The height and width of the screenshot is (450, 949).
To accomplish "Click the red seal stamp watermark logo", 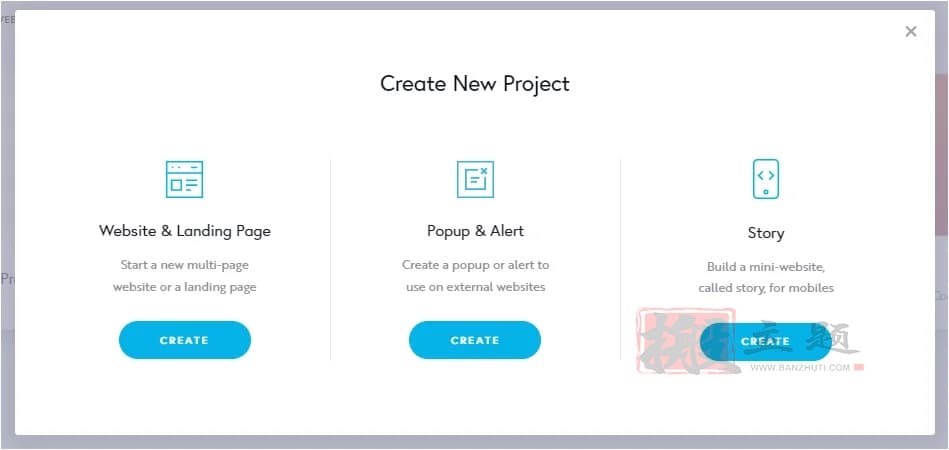I will (x=686, y=341).
